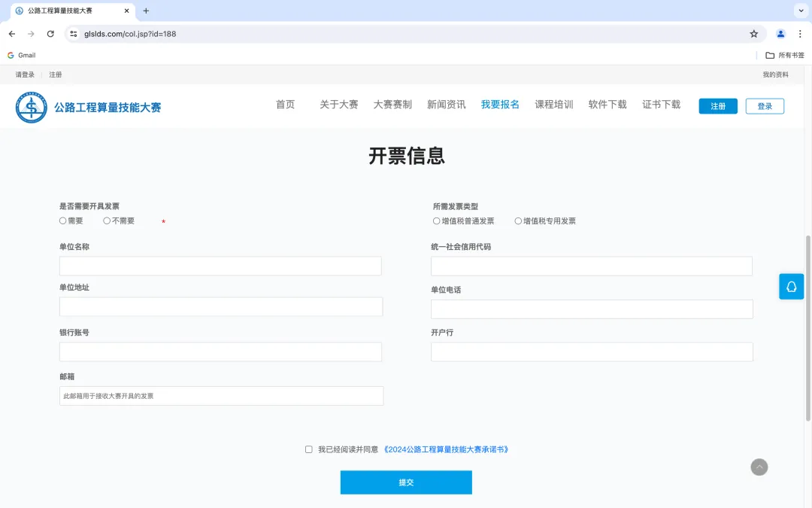Select 增值税专用发票 as invoice type
The width and height of the screenshot is (812, 508).
519,221
